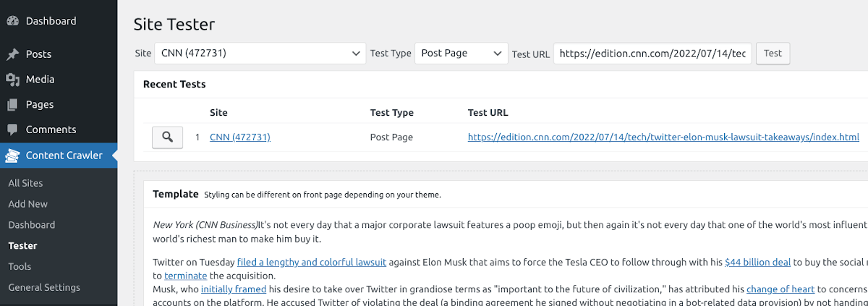Click the Dashboard gauge icon in sidebar
The width and height of the screenshot is (868, 306).
12,21
